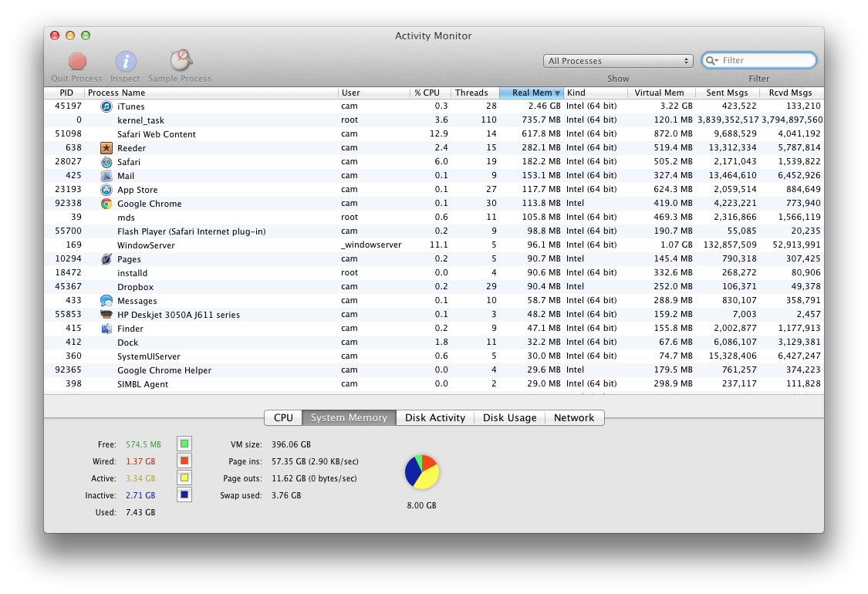Sort by Process Name column header

pos(211,93)
